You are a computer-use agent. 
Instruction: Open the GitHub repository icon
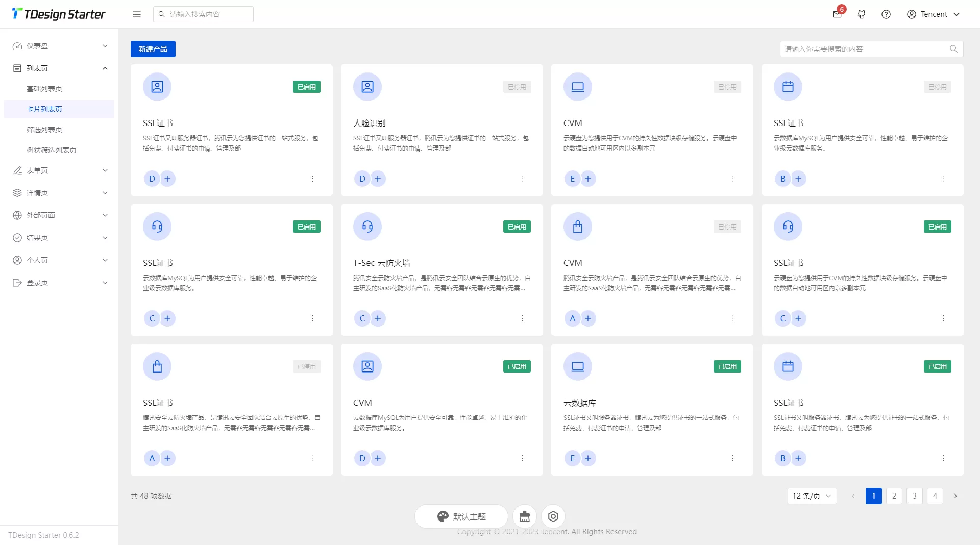tap(862, 14)
